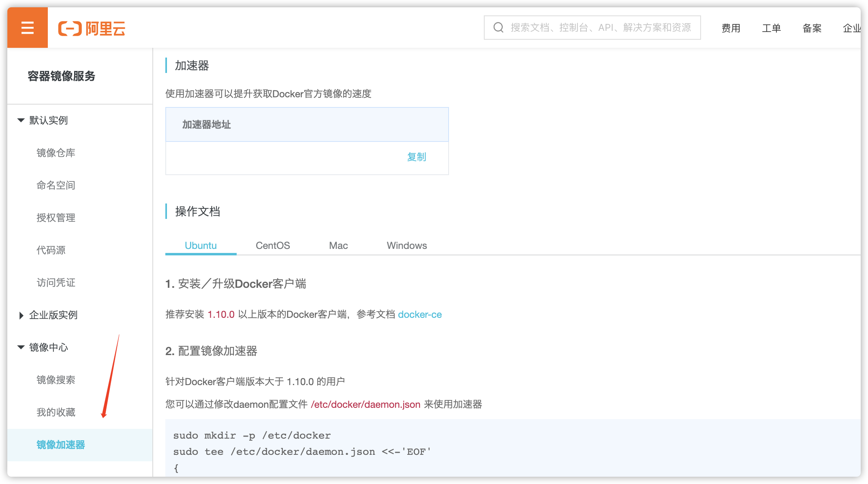This screenshot has width=868, height=484.
Task: Open 镜像搜索 in sidebar
Action: [x=56, y=380]
